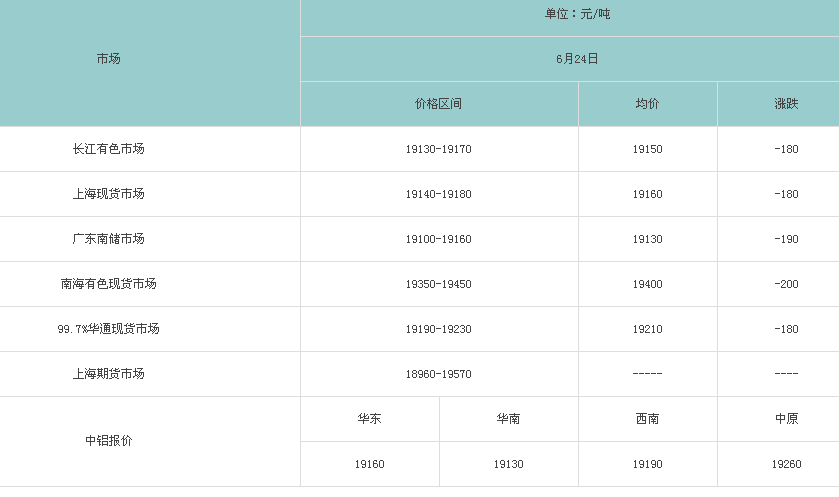
Task: Click the 涨跌 column header
Action: pos(786,104)
